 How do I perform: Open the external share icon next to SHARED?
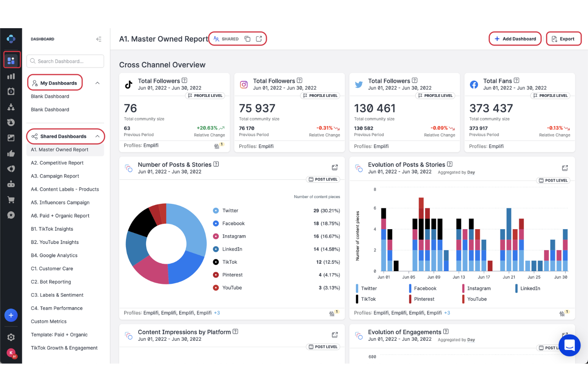259,39
